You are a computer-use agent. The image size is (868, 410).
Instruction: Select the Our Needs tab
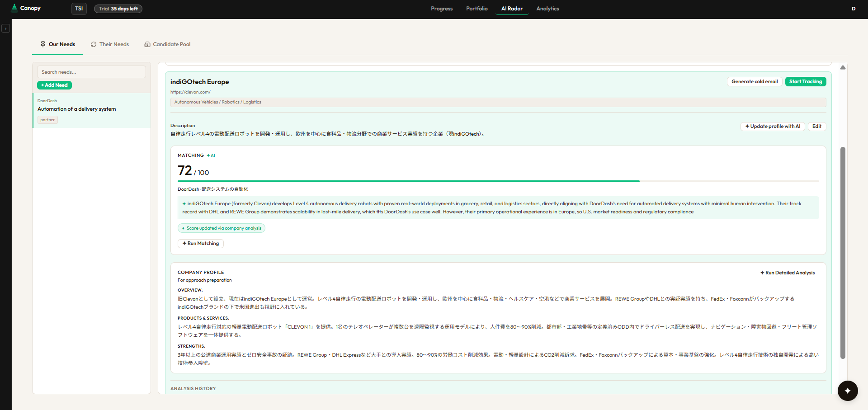click(x=57, y=44)
